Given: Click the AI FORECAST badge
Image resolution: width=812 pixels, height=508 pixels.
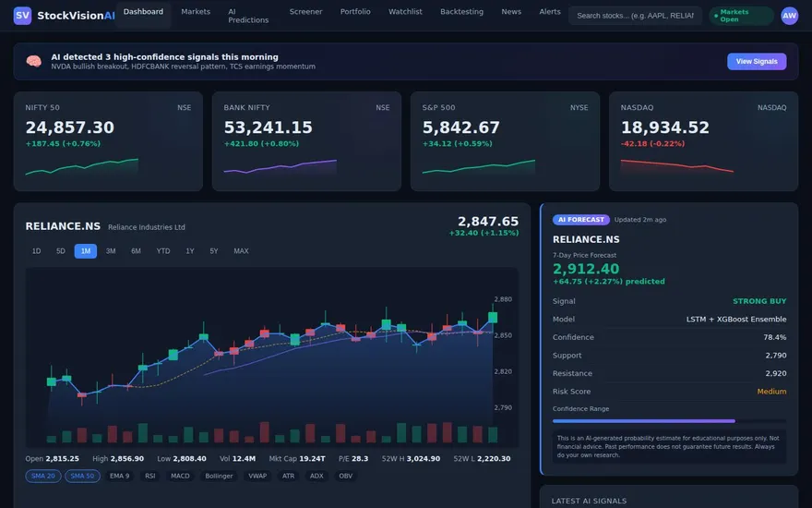Looking at the screenshot, I should pos(581,220).
